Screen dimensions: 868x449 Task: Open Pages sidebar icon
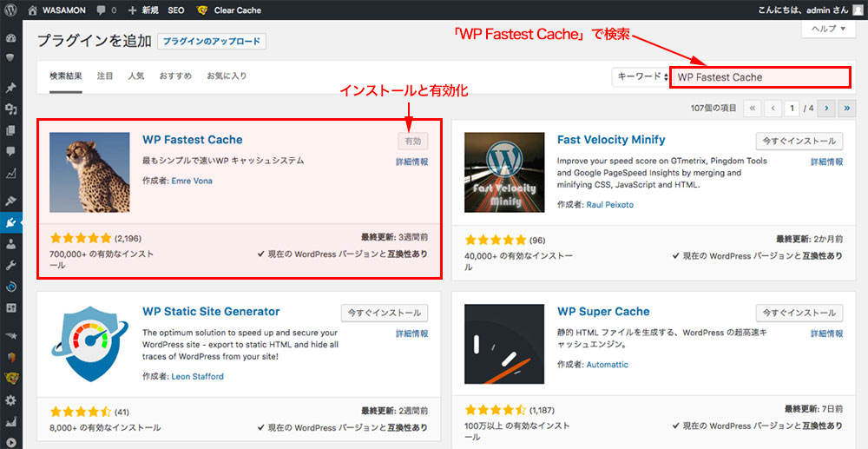(x=11, y=130)
